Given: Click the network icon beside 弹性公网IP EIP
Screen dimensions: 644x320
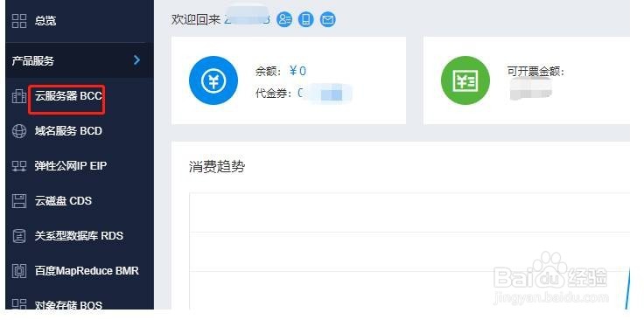Looking at the screenshot, I should click(x=19, y=166).
